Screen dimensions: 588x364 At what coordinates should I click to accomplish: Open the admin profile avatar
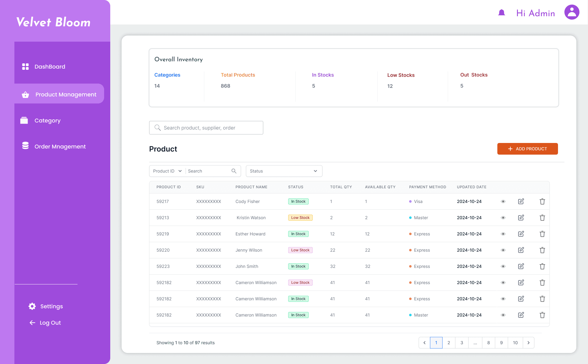(x=572, y=12)
